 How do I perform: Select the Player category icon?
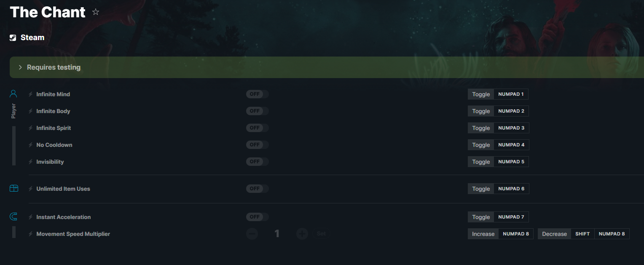tap(13, 93)
